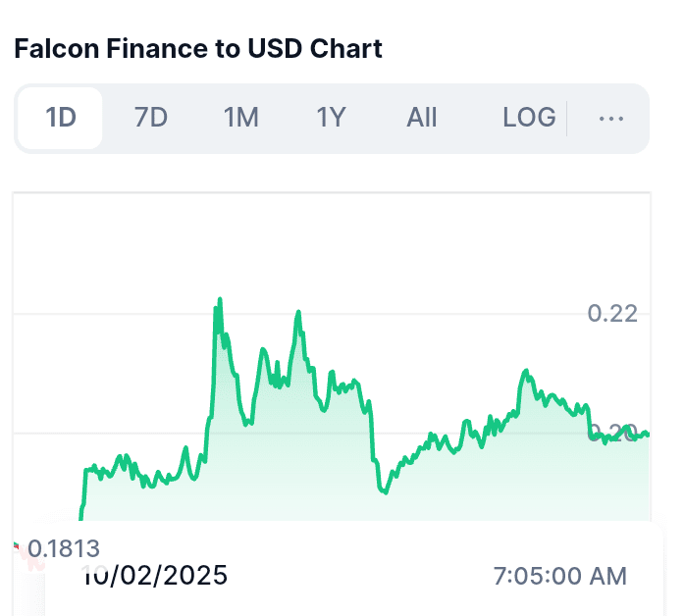Click the highest peak of the price line
Image resolution: width=684 pixels, height=616 pixels.
click(219, 300)
